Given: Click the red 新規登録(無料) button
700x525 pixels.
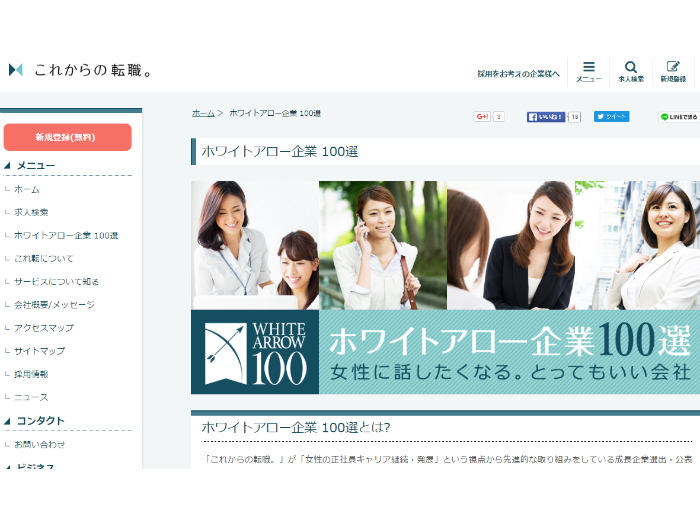Looking at the screenshot, I should [x=67, y=137].
